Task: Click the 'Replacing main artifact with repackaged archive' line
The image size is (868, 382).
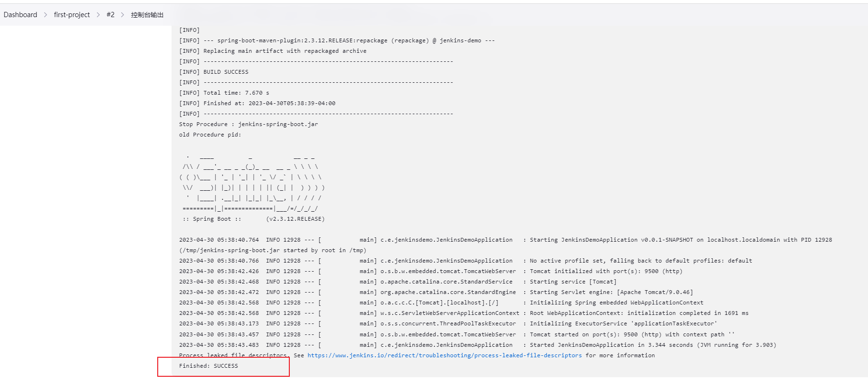Action: tap(285, 51)
